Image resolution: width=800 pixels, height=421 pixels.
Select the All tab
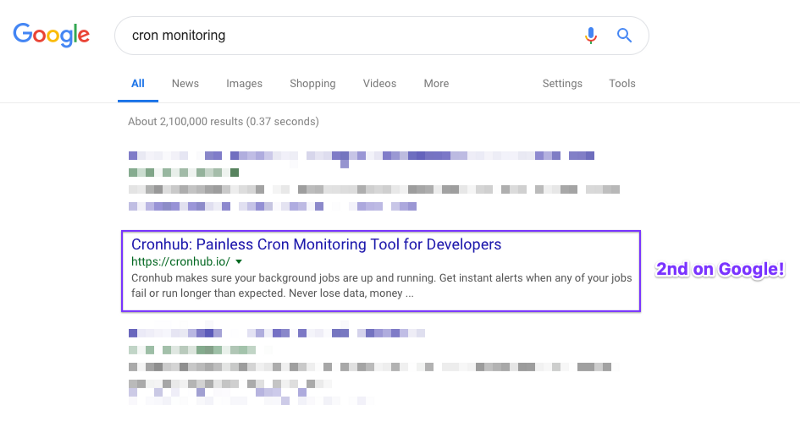(x=138, y=84)
